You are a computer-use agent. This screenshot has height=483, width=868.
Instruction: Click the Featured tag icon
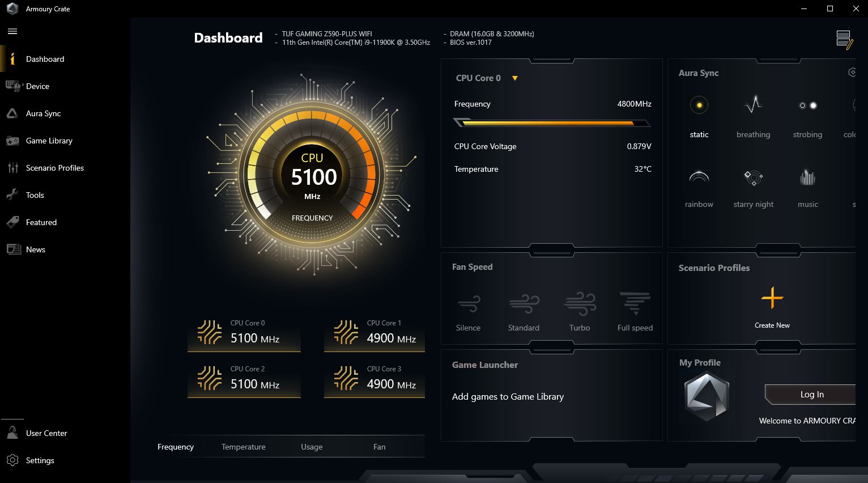click(x=12, y=222)
